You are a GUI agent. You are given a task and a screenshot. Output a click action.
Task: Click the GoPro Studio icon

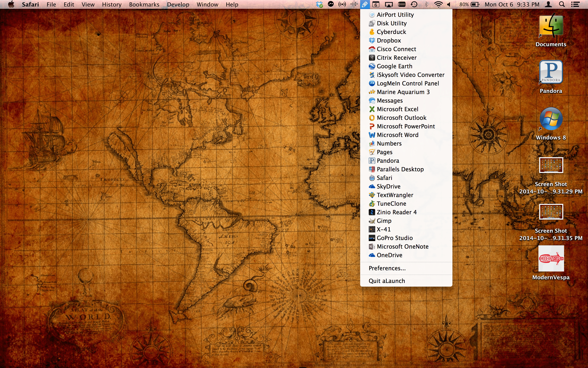(372, 238)
